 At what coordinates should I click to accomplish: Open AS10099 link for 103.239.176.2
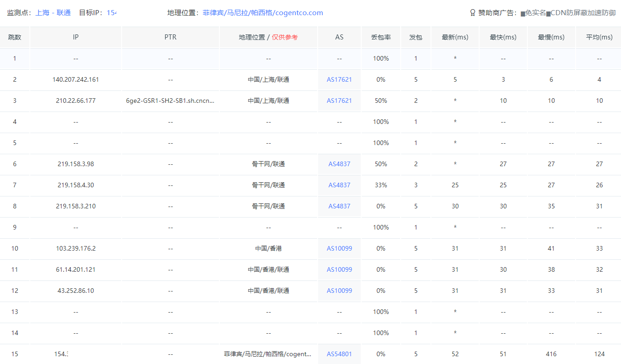point(339,248)
